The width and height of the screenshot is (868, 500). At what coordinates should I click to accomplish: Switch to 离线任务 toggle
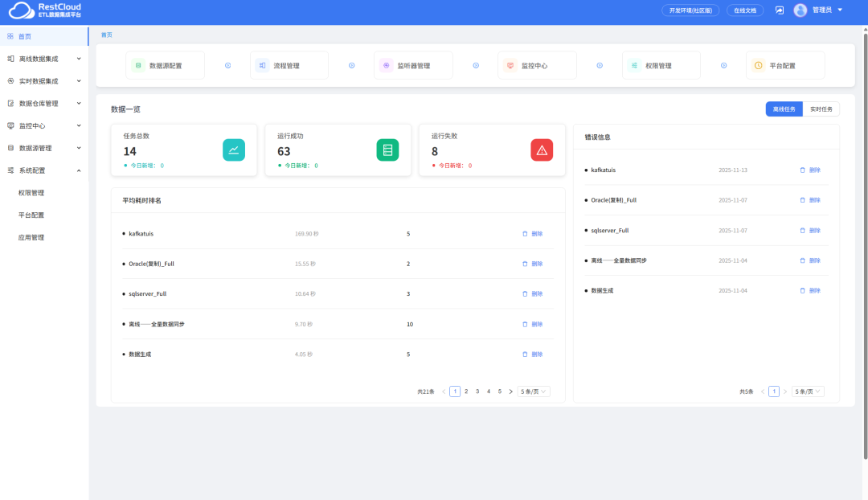[784, 109]
